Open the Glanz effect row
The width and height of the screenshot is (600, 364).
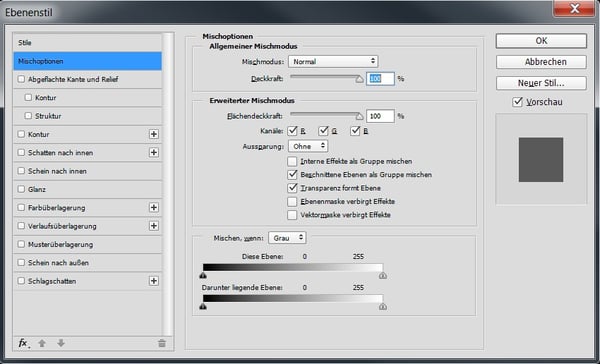point(87,189)
